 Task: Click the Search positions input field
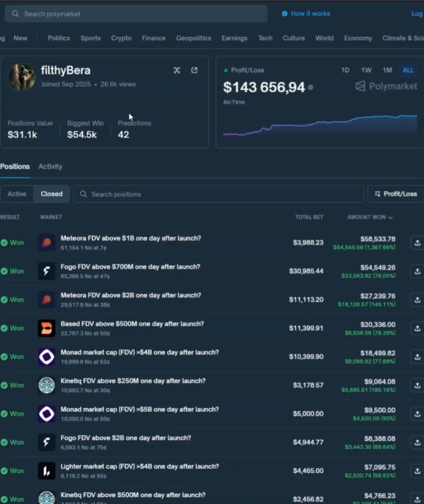[x=219, y=194]
